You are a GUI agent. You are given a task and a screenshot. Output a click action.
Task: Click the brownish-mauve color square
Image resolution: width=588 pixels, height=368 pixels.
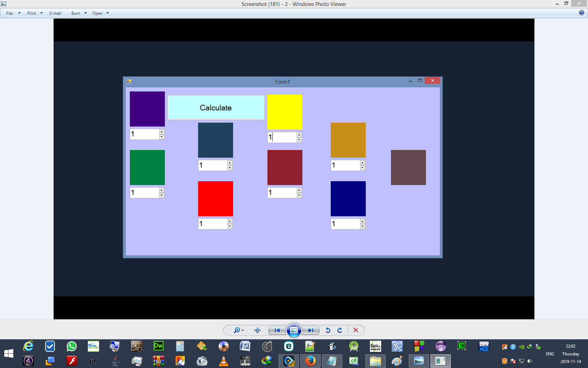[408, 168]
